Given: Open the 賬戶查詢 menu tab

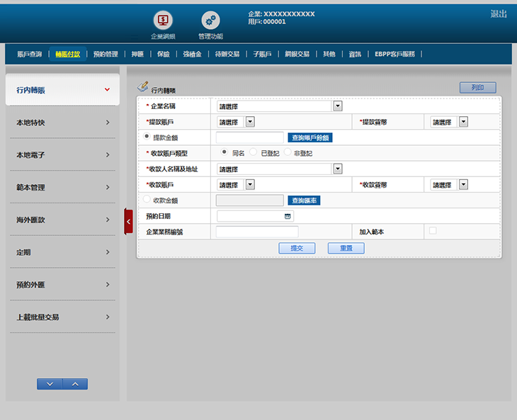Looking at the screenshot, I should click(29, 54).
